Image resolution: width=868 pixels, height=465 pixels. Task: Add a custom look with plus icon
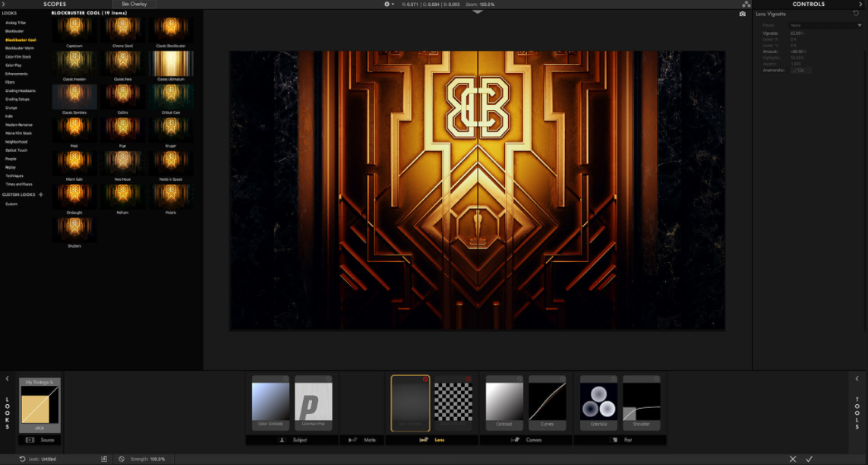[x=41, y=195]
